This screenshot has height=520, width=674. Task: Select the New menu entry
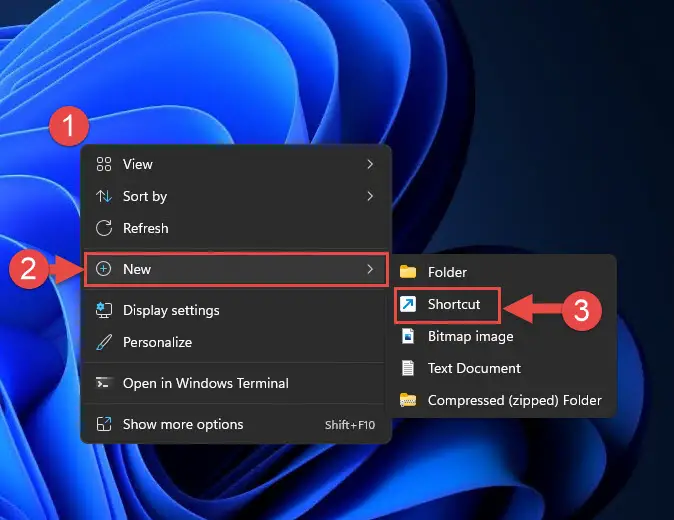[x=236, y=269]
